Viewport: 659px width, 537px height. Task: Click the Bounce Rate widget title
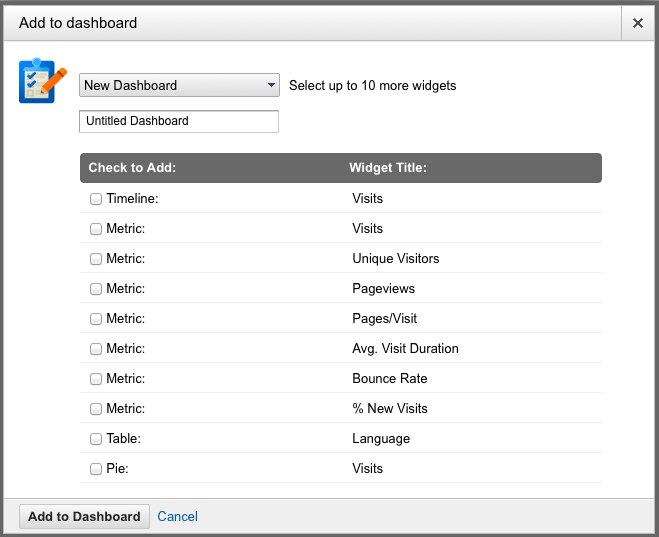[x=389, y=379]
